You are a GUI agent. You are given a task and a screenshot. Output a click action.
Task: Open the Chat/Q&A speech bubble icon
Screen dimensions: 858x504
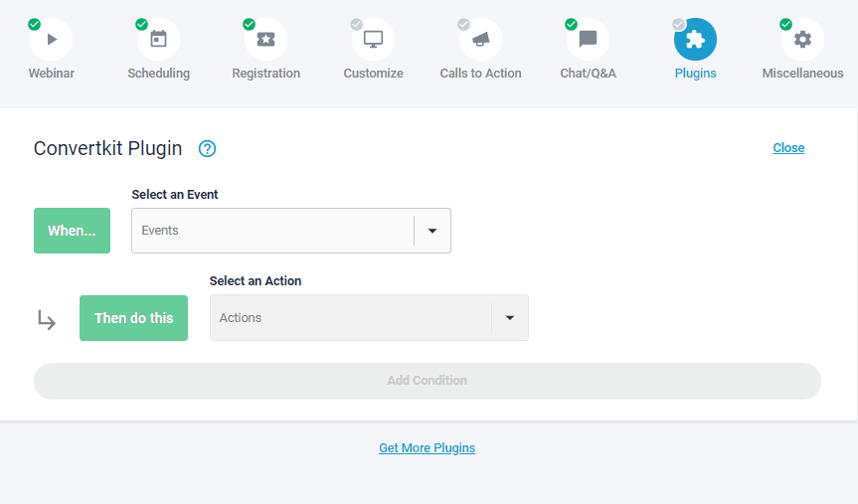click(588, 40)
